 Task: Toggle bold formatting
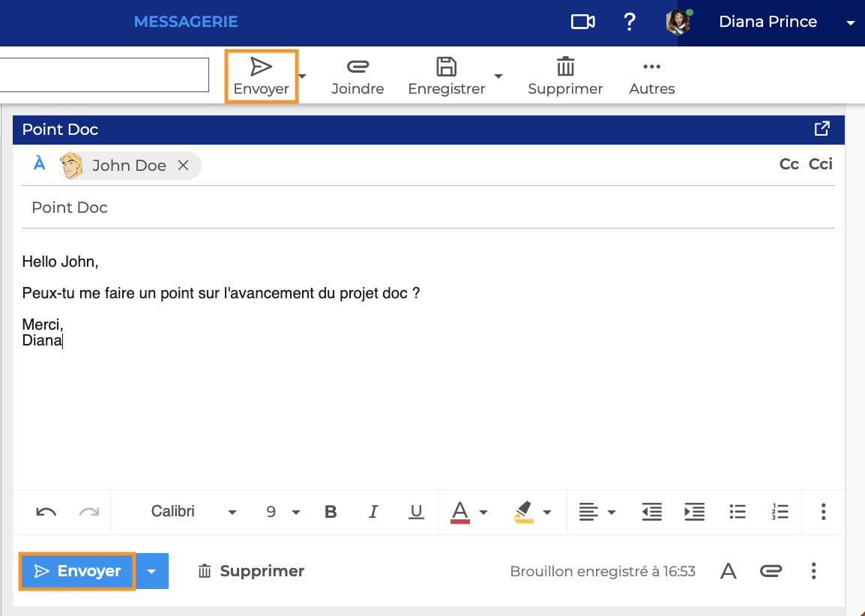click(331, 512)
